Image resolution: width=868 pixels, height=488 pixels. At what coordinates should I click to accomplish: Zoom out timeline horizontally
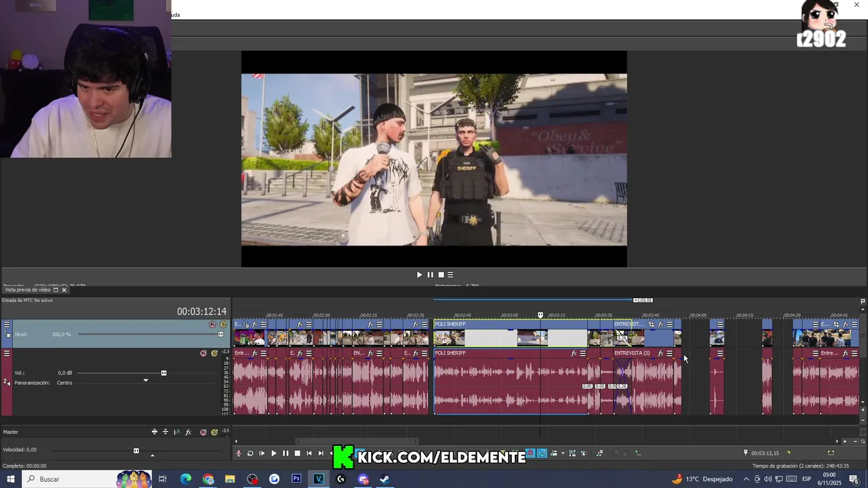[x=854, y=441]
